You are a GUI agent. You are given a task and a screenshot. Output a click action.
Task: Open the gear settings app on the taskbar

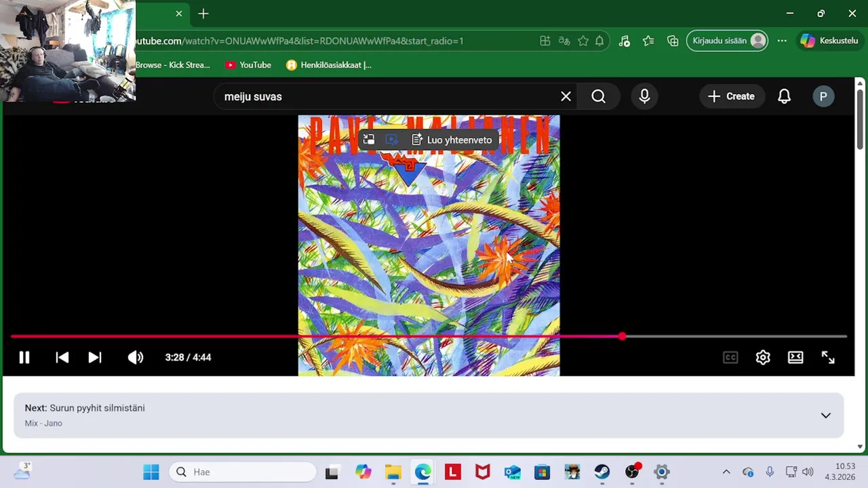(x=662, y=472)
